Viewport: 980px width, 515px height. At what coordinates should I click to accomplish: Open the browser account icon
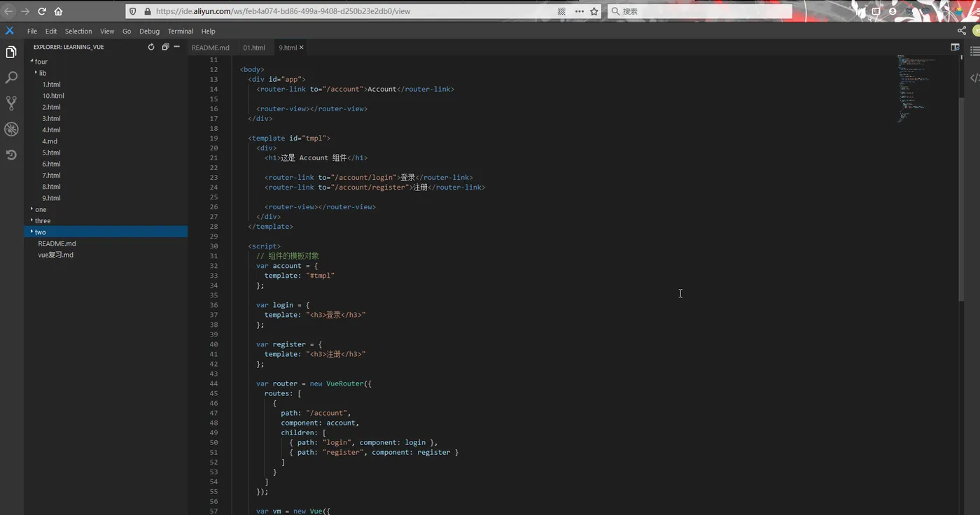coord(892,11)
